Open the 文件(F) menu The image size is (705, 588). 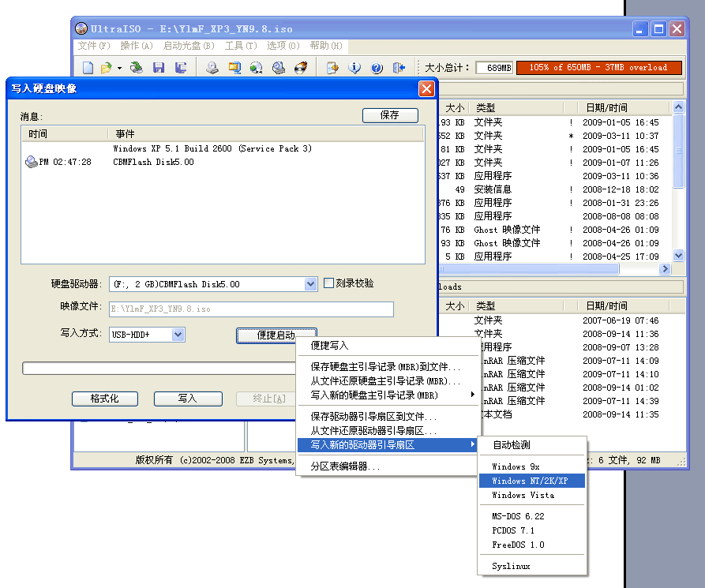(x=93, y=46)
